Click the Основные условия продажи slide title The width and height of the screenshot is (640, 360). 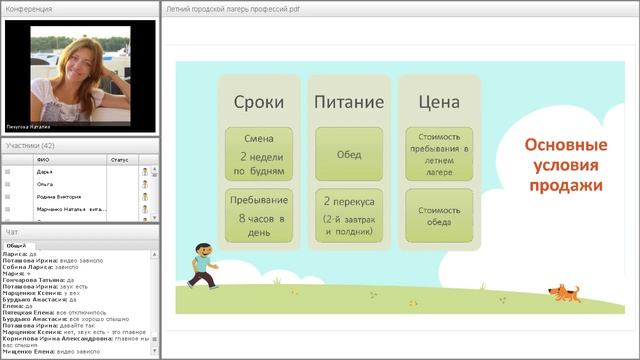click(566, 165)
